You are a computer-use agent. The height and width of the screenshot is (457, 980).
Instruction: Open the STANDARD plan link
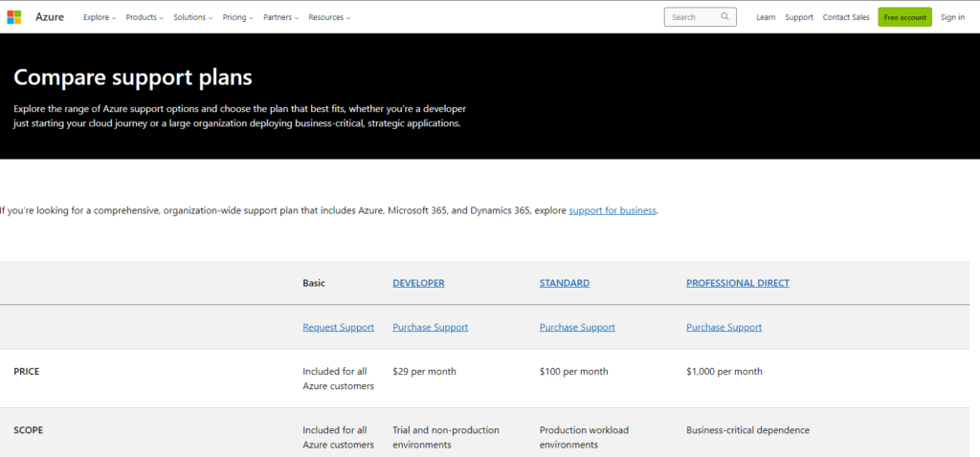click(565, 283)
